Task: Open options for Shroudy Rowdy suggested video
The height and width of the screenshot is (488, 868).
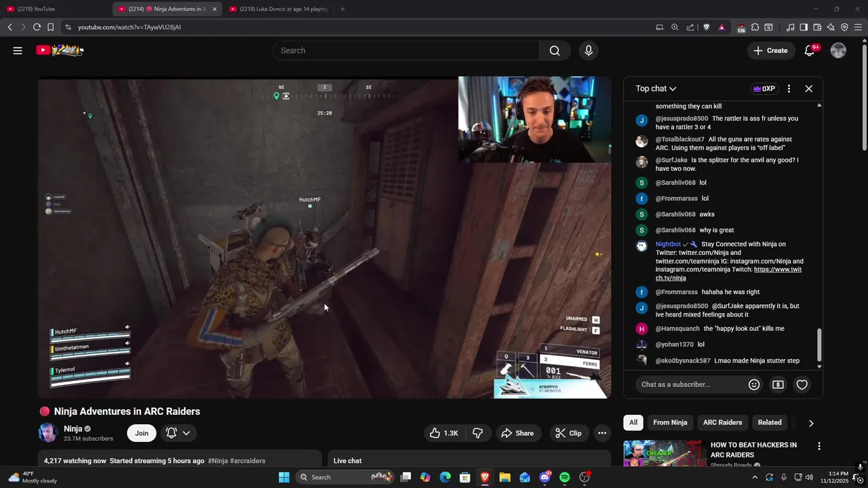Action: pos(818,446)
